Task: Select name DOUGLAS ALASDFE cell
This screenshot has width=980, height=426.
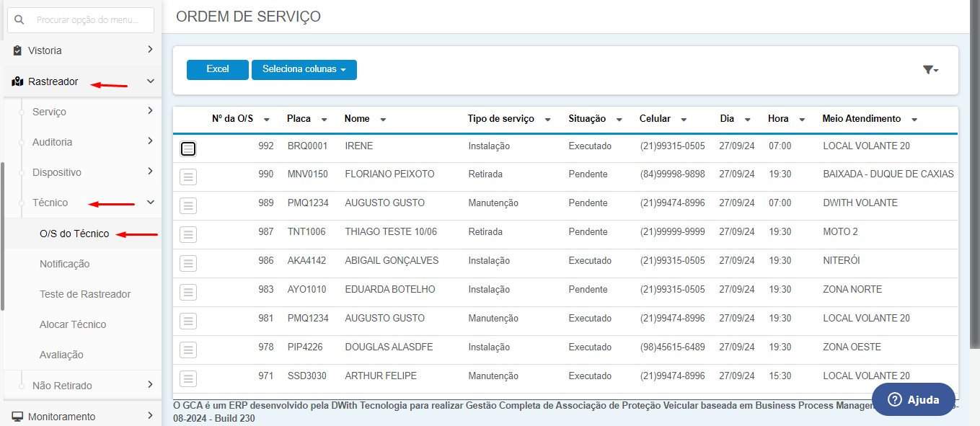Action: pyautogui.click(x=389, y=347)
